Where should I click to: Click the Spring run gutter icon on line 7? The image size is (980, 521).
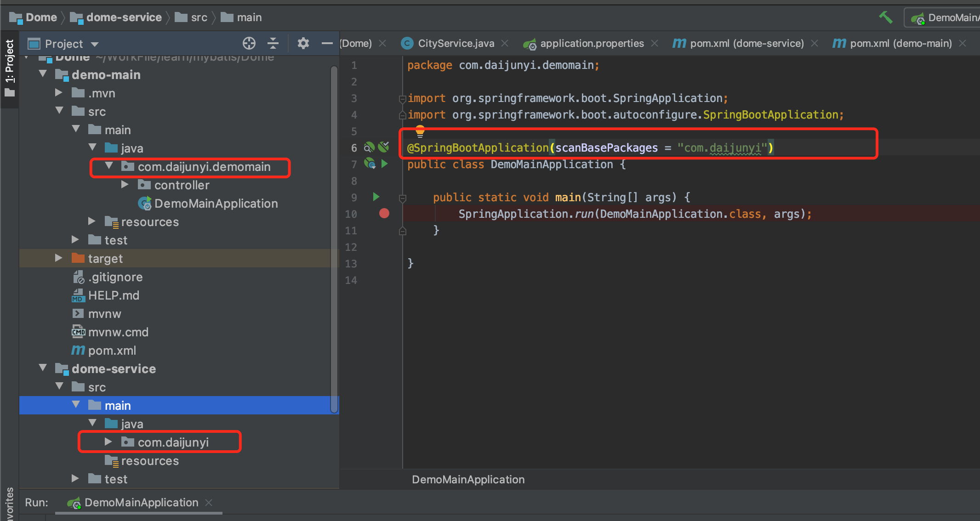point(370,164)
